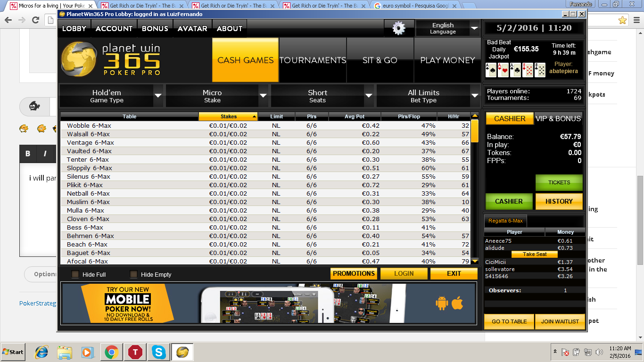Switch to Chrome on the taskbar

(111, 352)
